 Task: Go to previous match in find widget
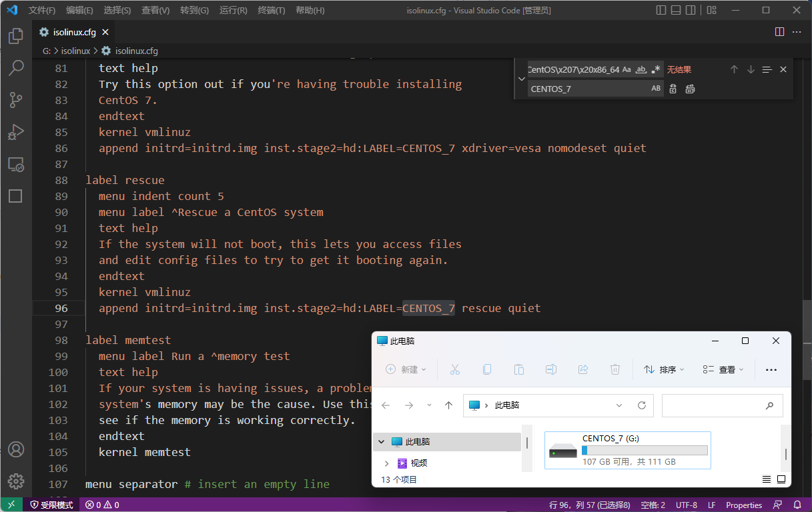[x=734, y=69]
